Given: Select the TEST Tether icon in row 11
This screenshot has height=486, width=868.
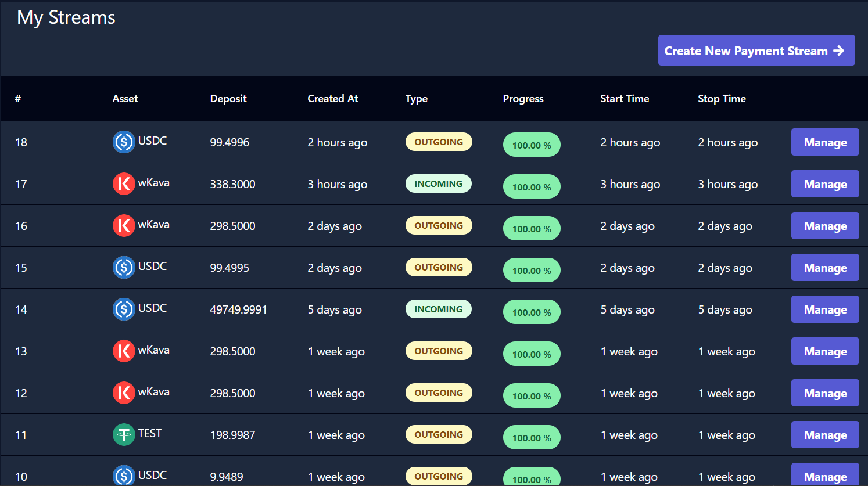Looking at the screenshot, I should [x=123, y=434].
